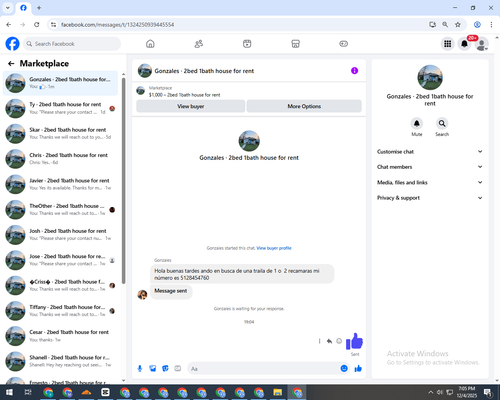500x400 pixels.
Task: Choose a GIF icon
Action: [178, 368]
